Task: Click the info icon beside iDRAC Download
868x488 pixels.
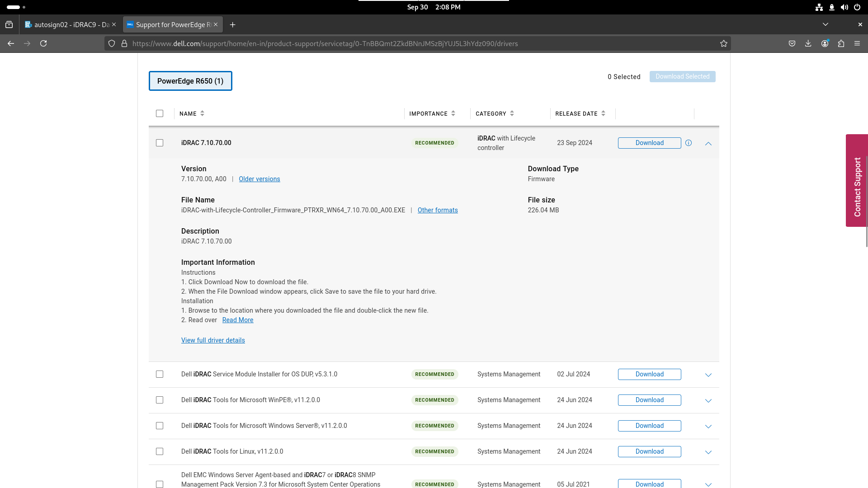Action: coord(689,143)
